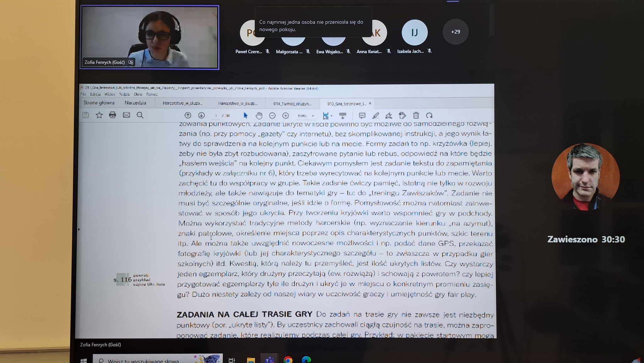Open the Edycja menu

[95, 94]
